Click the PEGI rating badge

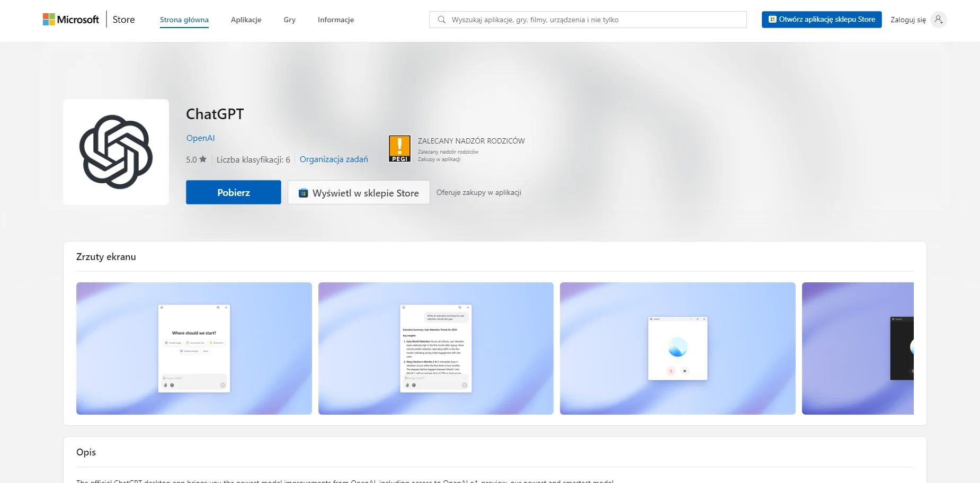pos(399,148)
